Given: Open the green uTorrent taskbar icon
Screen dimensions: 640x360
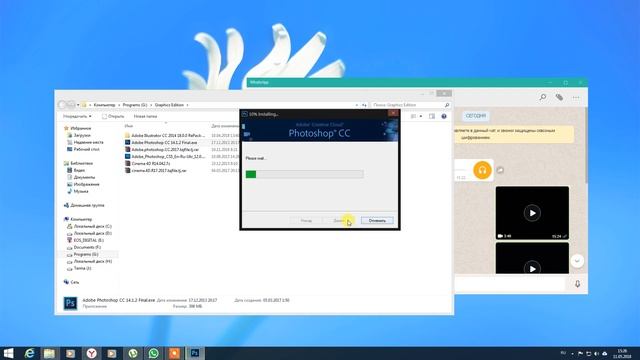Looking at the screenshot, I should click(133, 353).
